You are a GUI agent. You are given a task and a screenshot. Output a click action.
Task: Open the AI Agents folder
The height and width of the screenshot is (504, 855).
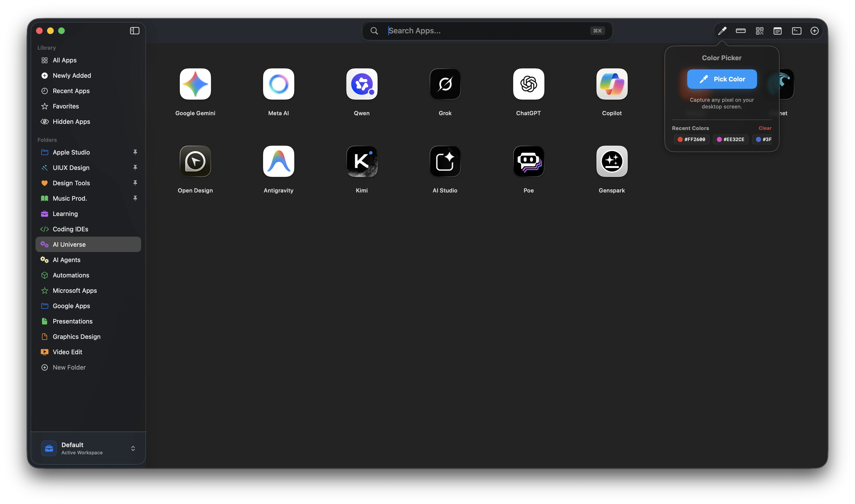pyautogui.click(x=88, y=260)
